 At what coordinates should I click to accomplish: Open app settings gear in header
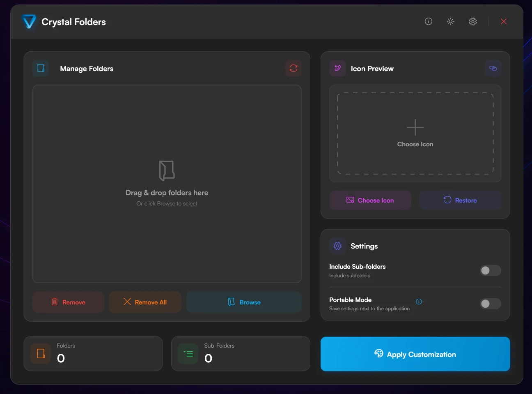tap(472, 21)
